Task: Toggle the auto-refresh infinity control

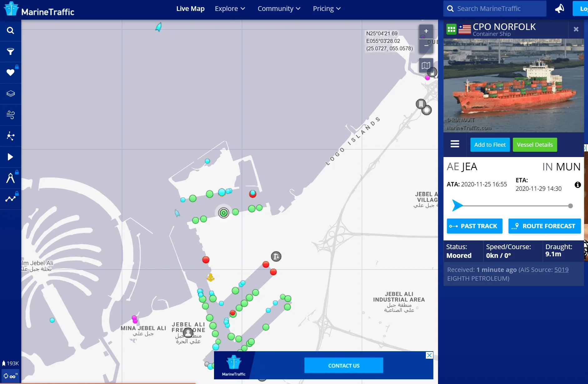Action: [x=10, y=376]
